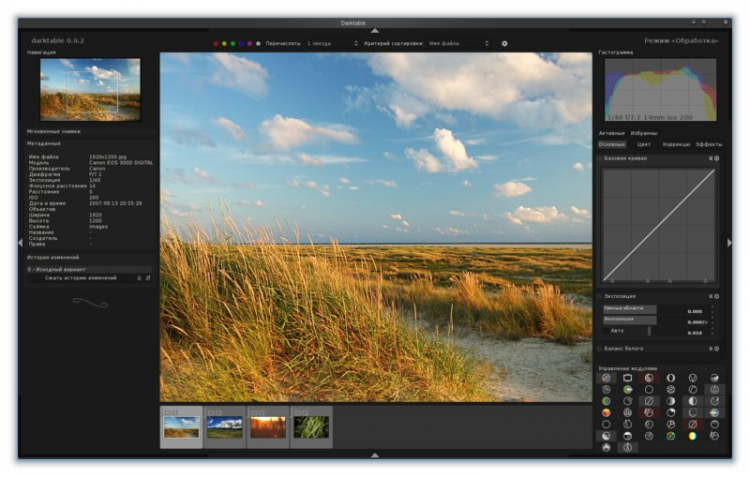
Task: Toggle the Базовая кривая module on/off
Action: pos(600,158)
